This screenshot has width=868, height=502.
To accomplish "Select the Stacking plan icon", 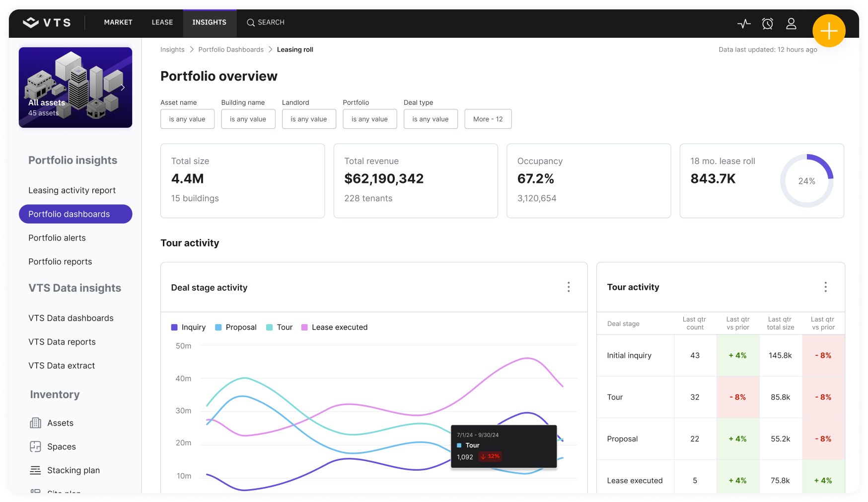I will click(35, 470).
